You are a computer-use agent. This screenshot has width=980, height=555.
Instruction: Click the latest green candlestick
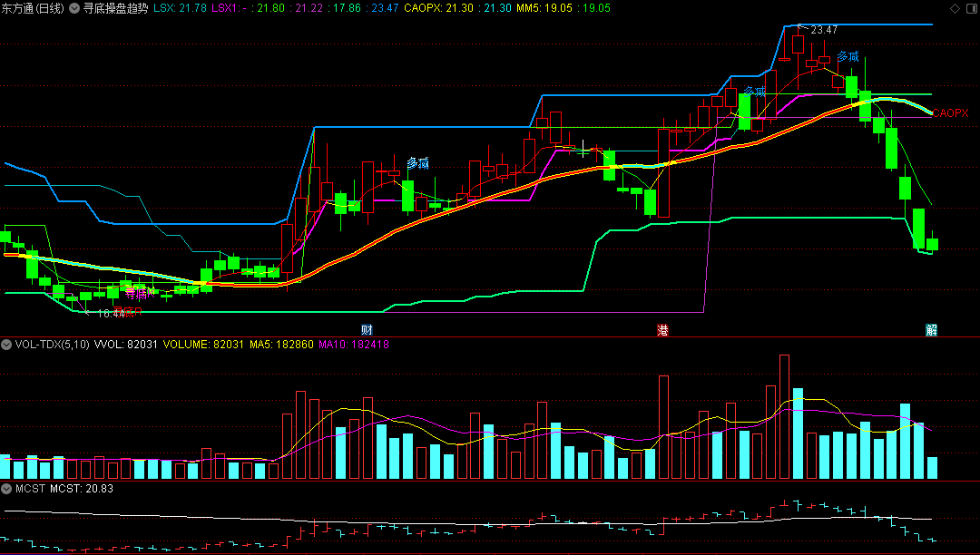tap(932, 243)
